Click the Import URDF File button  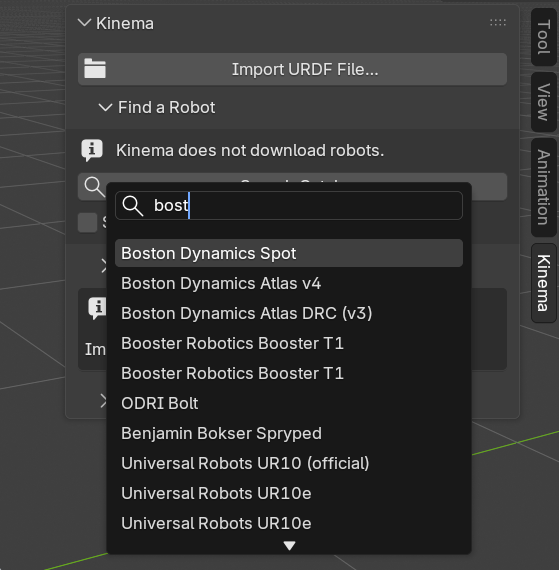pos(292,69)
